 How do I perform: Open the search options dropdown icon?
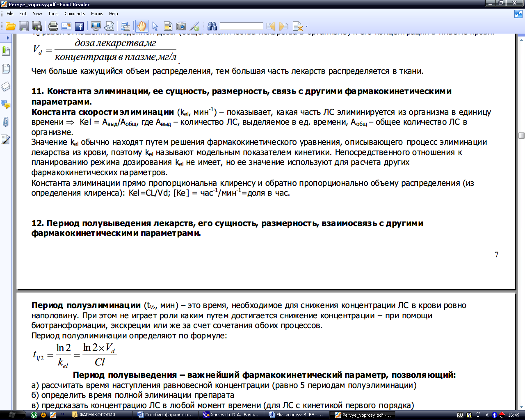[300, 27]
